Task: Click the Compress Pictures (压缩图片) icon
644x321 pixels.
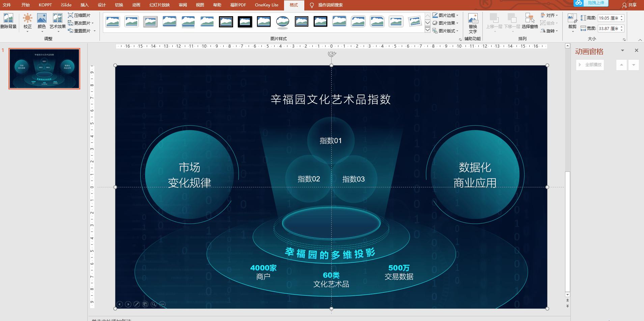Action: (79, 15)
